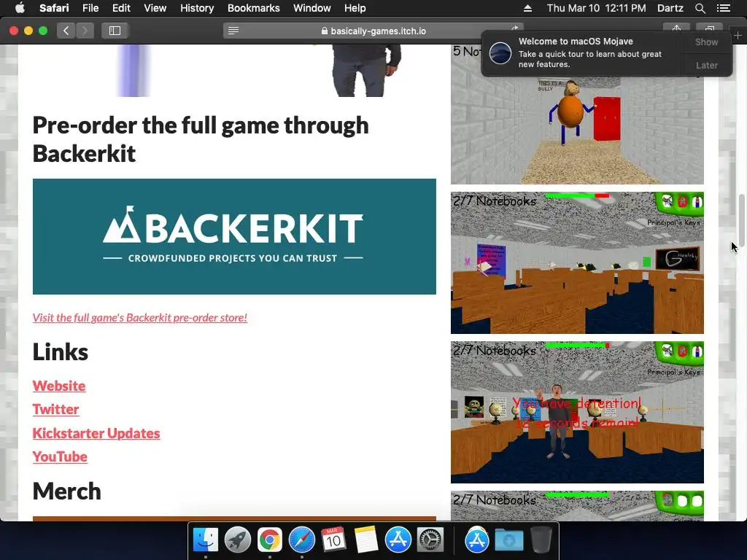This screenshot has width=747, height=560.
Task: Open the Twitter link
Action: click(55, 409)
